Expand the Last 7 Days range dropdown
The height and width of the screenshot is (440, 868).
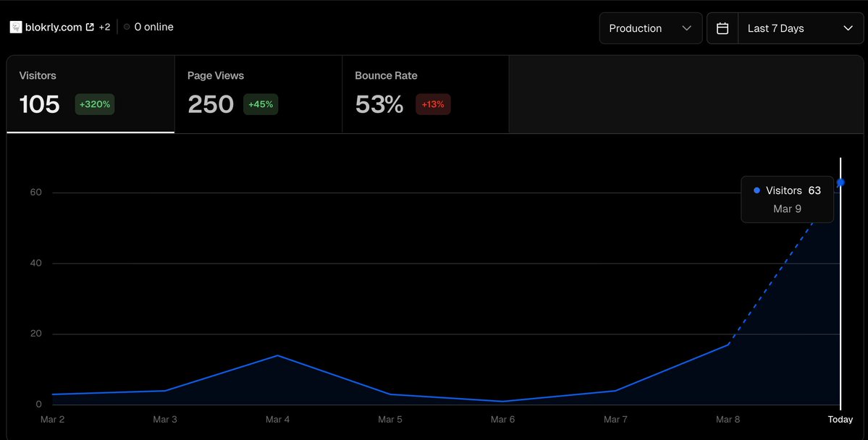coord(801,28)
